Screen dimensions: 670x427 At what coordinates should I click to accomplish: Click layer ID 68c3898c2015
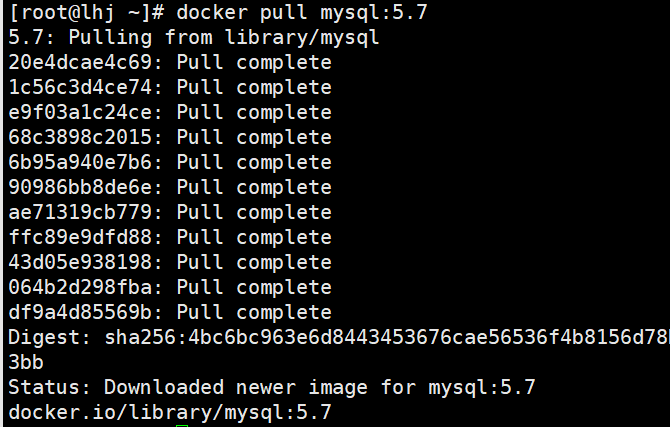tap(80, 137)
